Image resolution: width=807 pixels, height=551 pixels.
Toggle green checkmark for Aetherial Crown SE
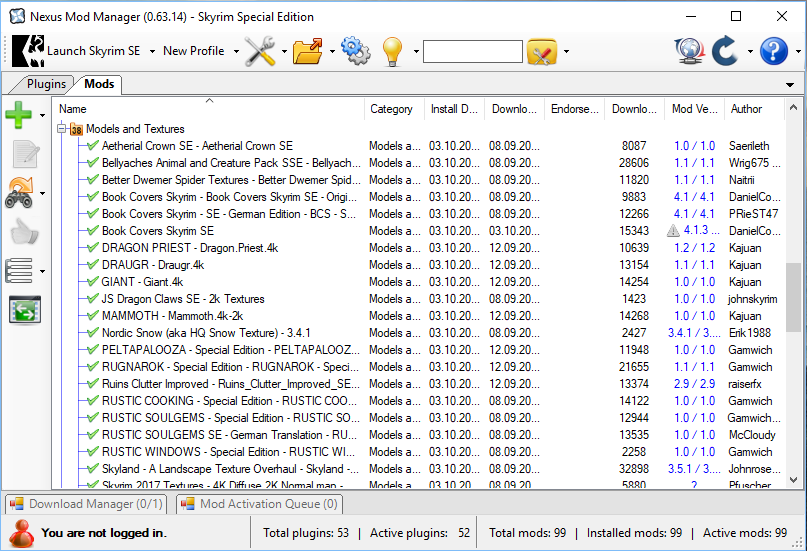pyautogui.click(x=92, y=146)
